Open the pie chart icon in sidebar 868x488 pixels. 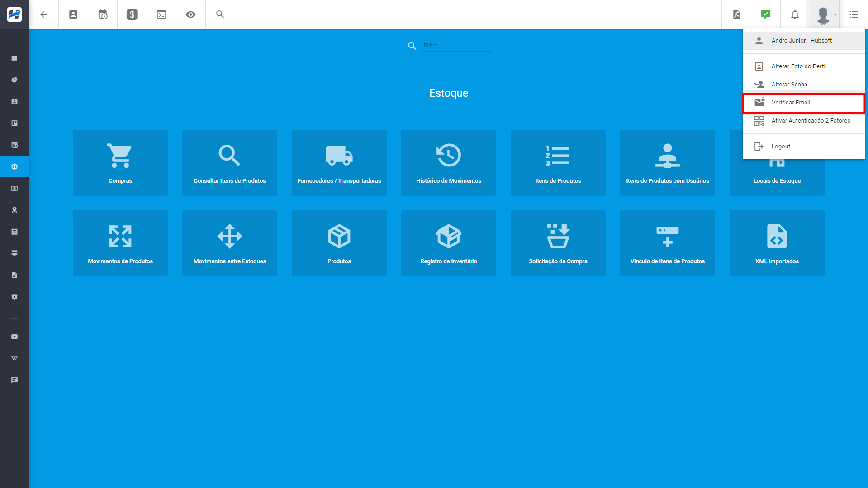[x=14, y=80]
